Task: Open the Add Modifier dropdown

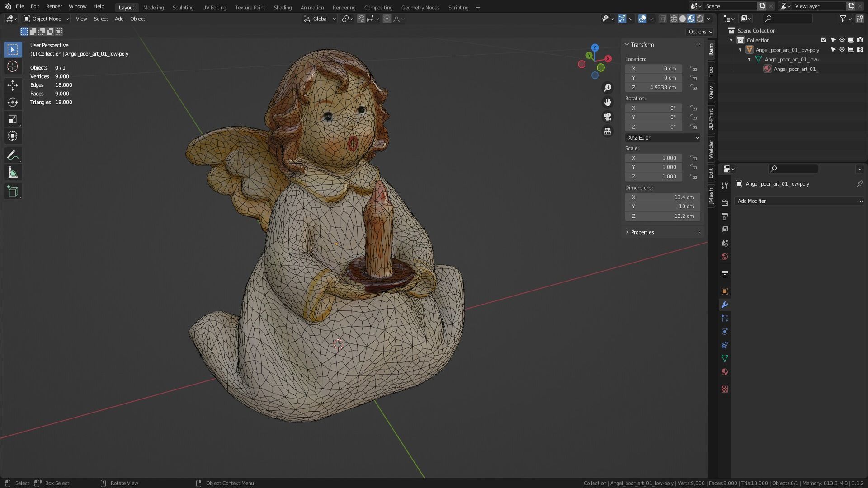Action: [799, 201]
